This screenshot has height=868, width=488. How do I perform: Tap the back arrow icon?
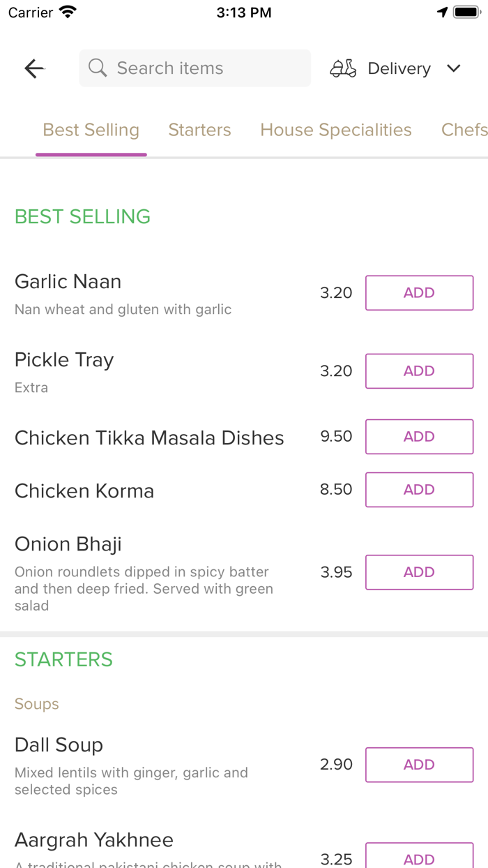click(34, 68)
